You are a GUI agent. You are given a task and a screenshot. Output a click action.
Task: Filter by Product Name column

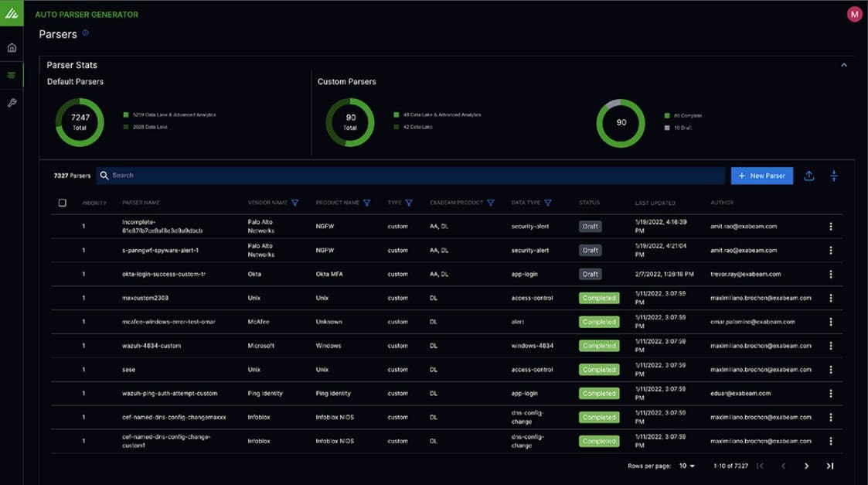pos(366,203)
